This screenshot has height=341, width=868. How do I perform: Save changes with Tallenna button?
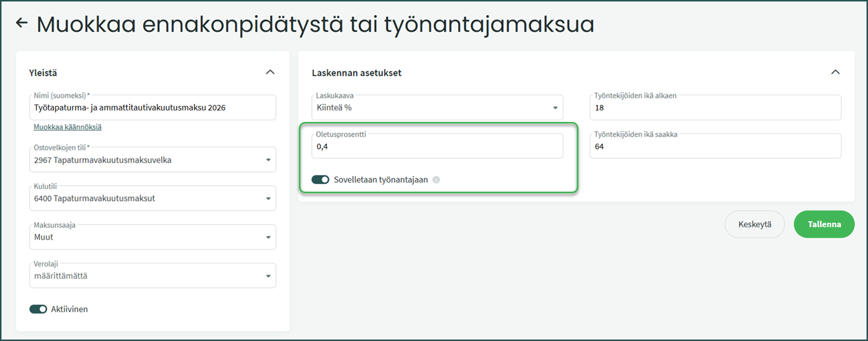(x=824, y=224)
